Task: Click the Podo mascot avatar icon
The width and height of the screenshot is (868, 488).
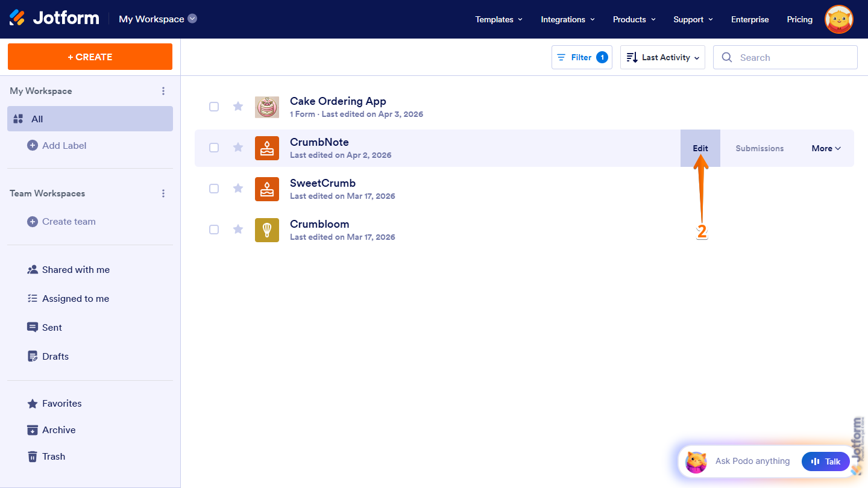Action: (696, 462)
